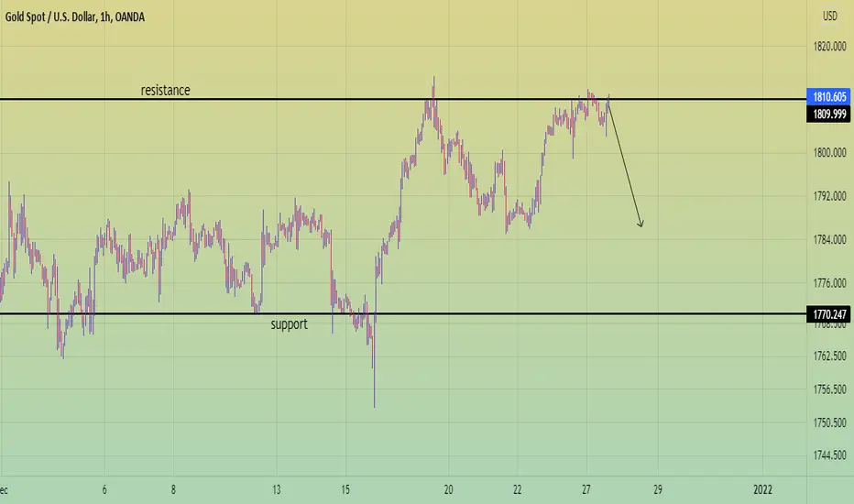Click the 1820.000 price axis label

point(829,47)
